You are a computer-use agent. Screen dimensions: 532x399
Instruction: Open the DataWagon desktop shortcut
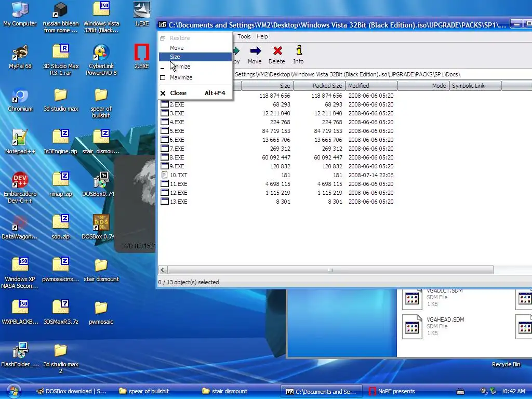pyautogui.click(x=20, y=223)
